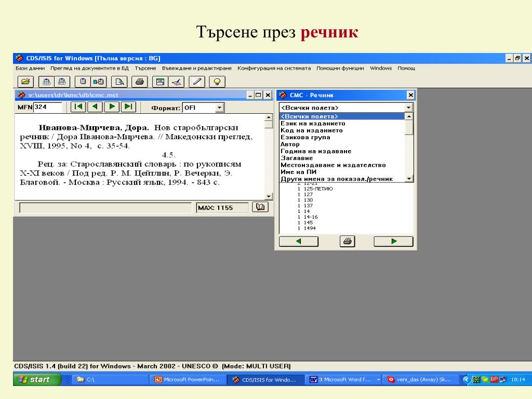The image size is (532, 399).
Task: Click dictionary term 14-16
Action: pyautogui.click(x=311, y=217)
